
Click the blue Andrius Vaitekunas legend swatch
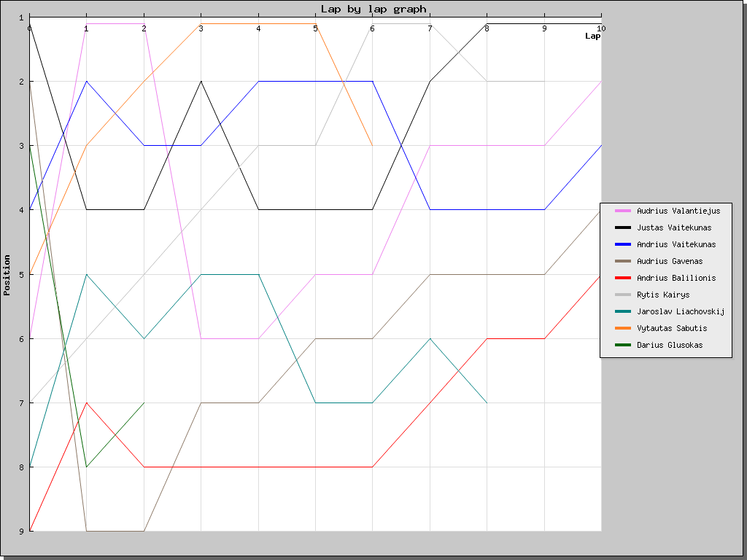click(623, 244)
